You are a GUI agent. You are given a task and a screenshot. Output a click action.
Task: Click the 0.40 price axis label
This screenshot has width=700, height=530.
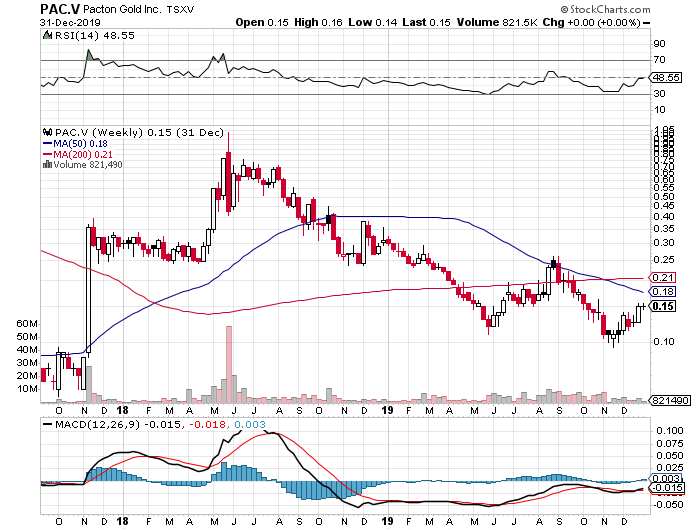click(664, 217)
